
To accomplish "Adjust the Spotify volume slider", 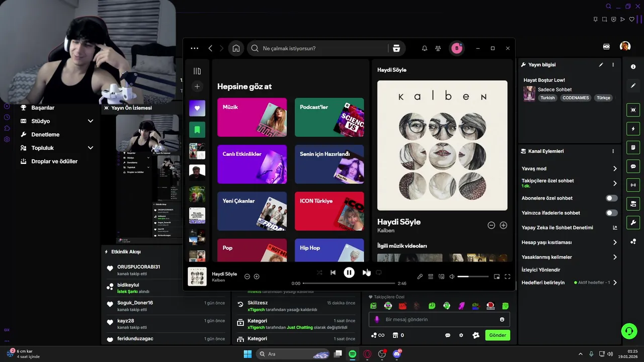I will point(473,277).
